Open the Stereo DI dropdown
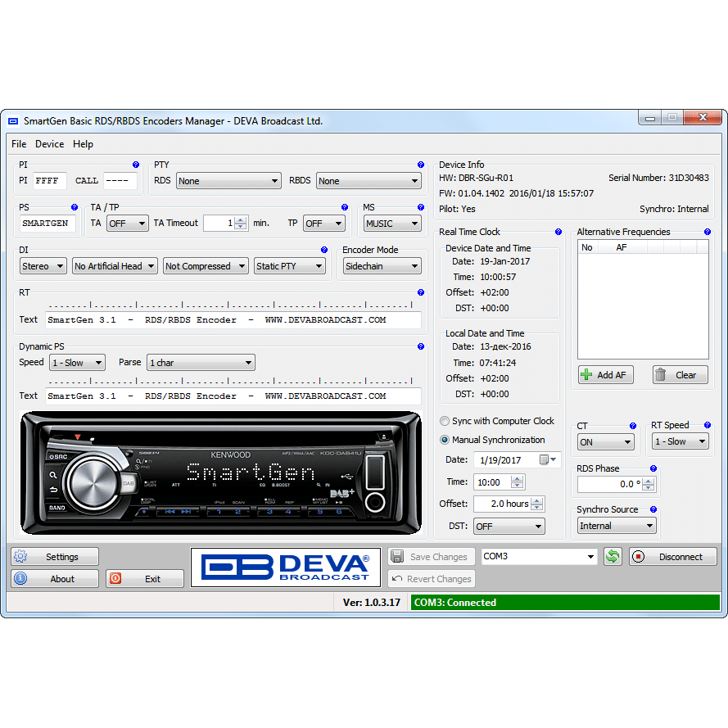This screenshot has height=728, width=728. [43, 266]
